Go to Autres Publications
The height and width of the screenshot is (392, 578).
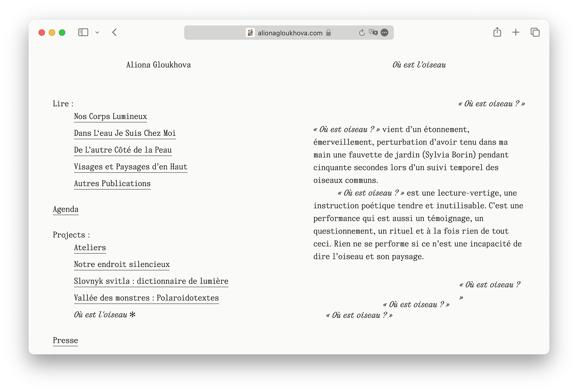click(112, 184)
